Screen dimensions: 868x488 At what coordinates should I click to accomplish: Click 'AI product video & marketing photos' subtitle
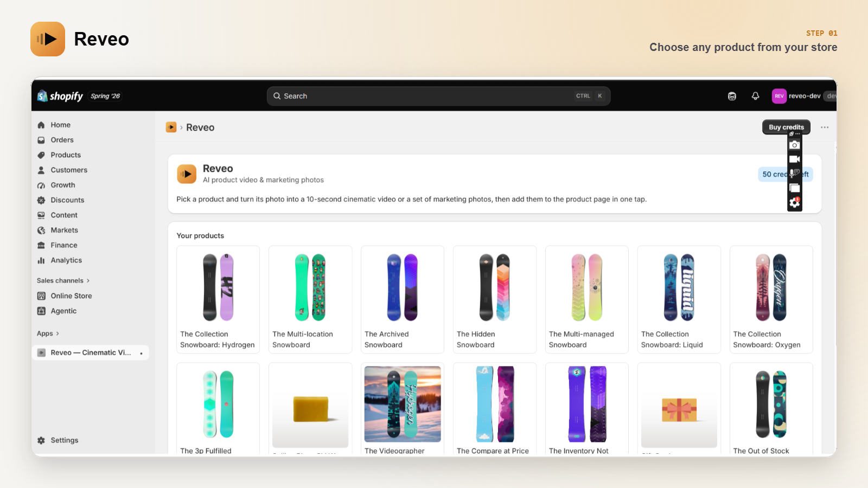pos(263,180)
